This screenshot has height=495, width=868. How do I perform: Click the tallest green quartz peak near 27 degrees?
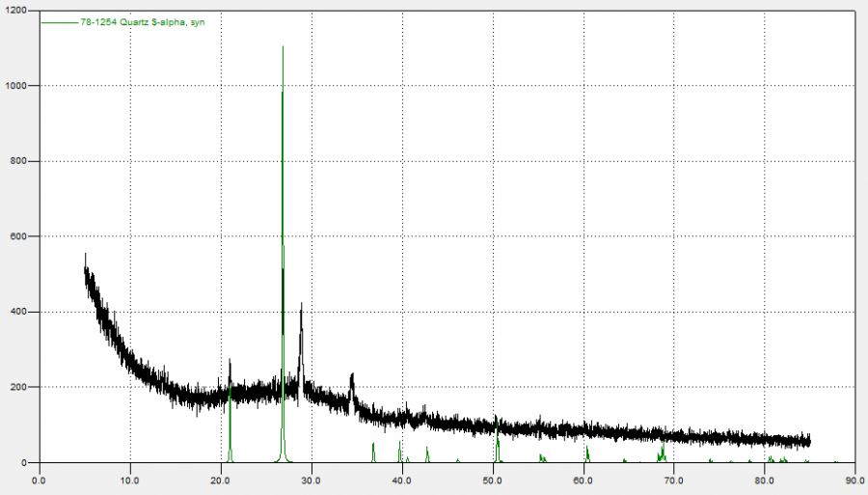tap(283, 255)
